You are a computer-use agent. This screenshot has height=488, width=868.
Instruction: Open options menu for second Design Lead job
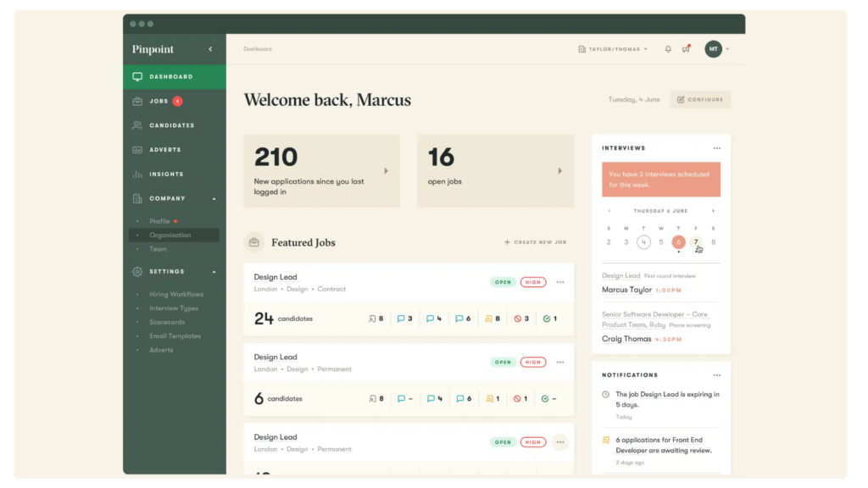560,363
